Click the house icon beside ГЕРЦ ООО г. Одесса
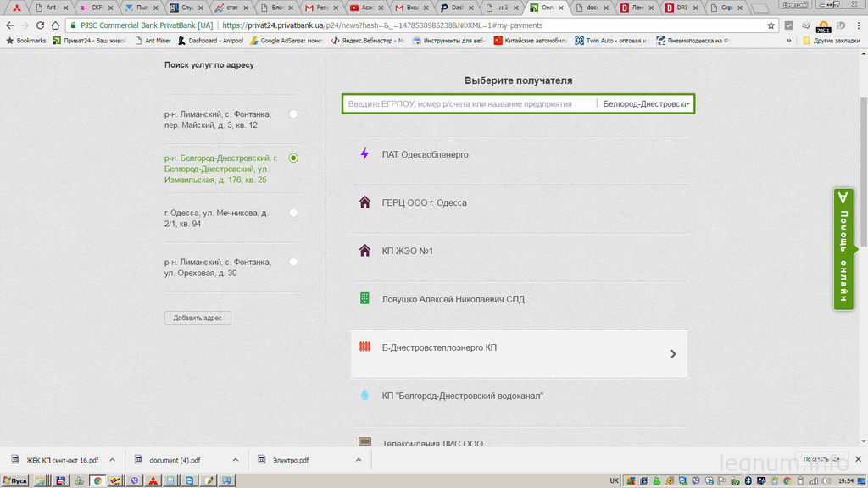The image size is (868, 488). pos(364,202)
